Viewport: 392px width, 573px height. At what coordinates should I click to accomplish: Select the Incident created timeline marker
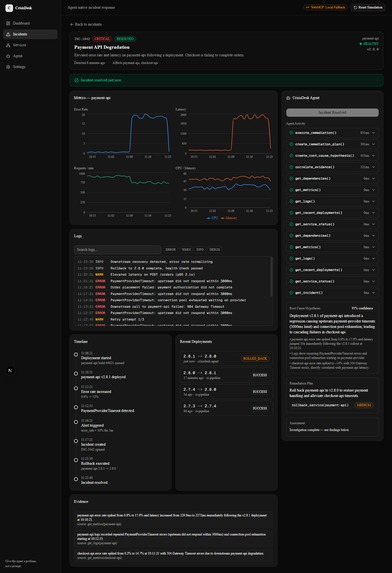76,441
